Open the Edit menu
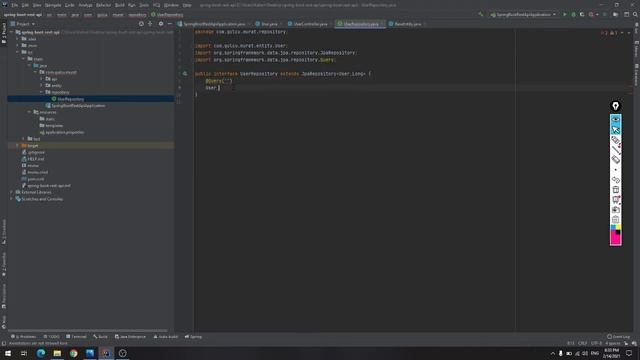This screenshot has width=640, height=360. [x=25, y=5]
